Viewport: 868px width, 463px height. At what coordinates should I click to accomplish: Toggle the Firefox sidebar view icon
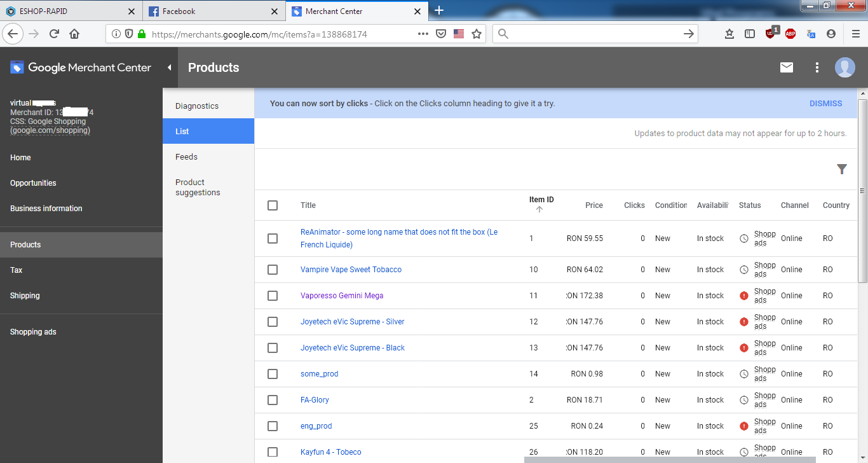750,34
